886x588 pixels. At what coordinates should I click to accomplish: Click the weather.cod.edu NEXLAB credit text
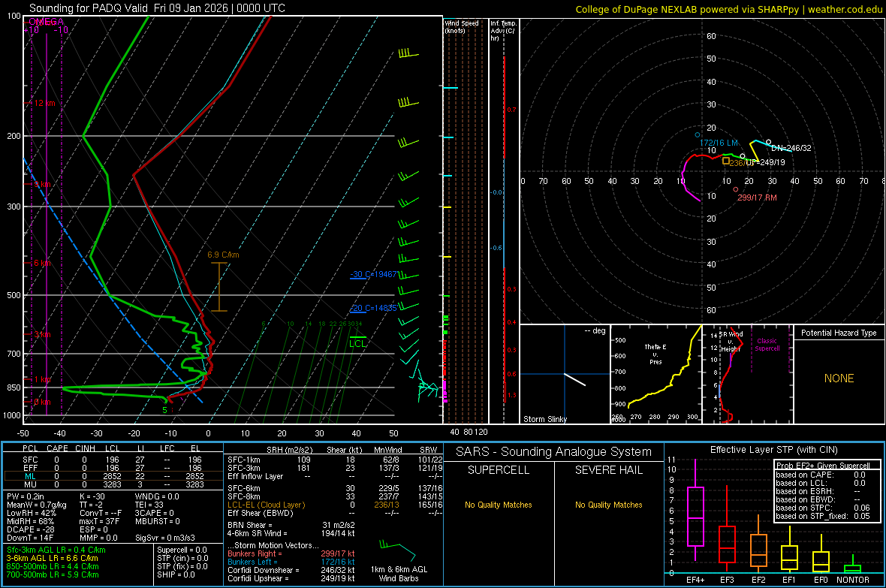(728, 9)
